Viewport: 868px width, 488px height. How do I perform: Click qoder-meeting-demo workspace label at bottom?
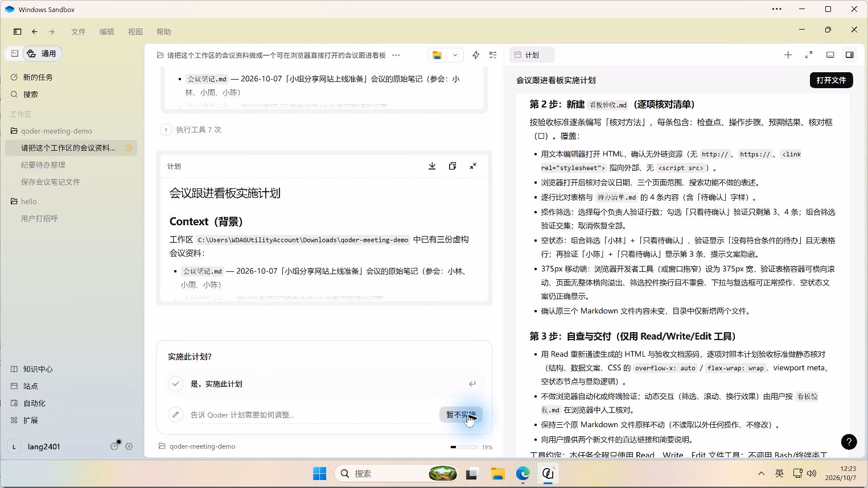tap(197, 446)
